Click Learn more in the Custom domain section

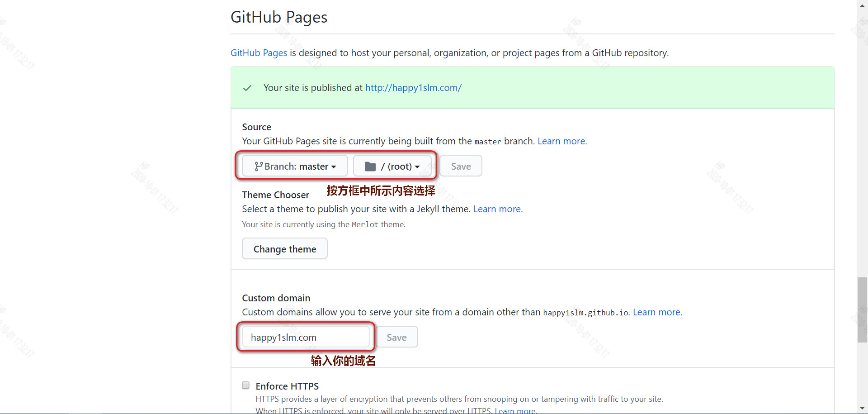coord(656,312)
